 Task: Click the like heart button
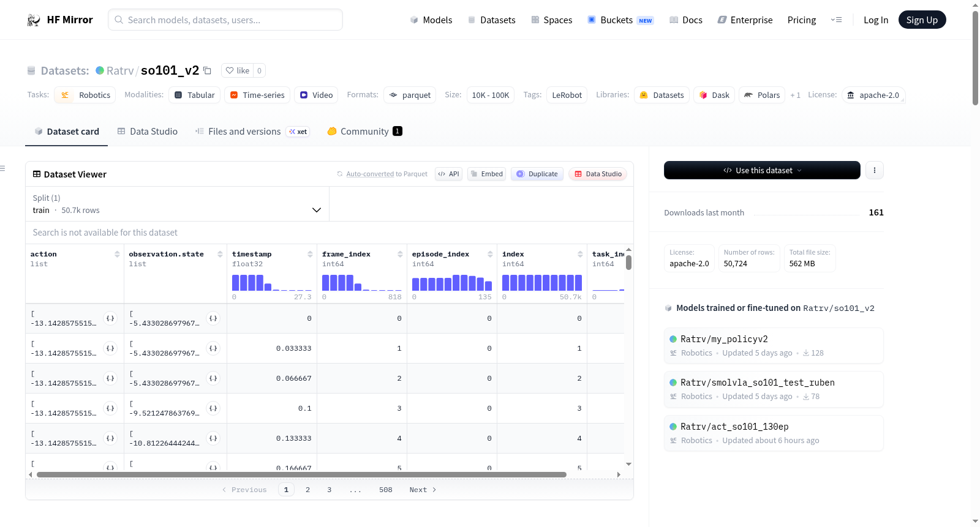(238, 70)
